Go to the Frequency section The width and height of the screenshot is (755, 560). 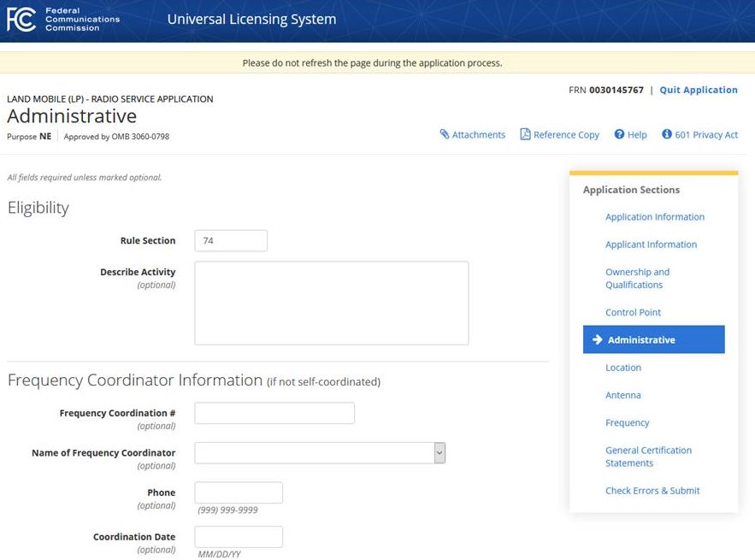pyautogui.click(x=628, y=422)
